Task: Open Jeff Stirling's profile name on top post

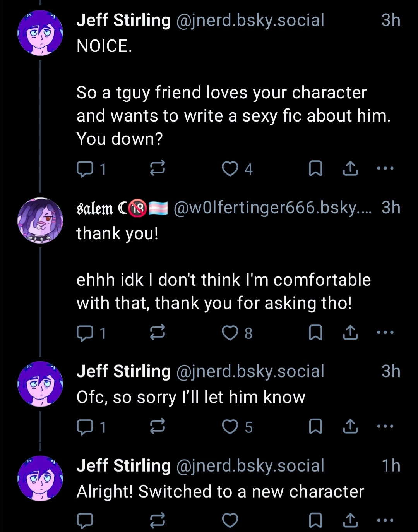Action: click(123, 20)
